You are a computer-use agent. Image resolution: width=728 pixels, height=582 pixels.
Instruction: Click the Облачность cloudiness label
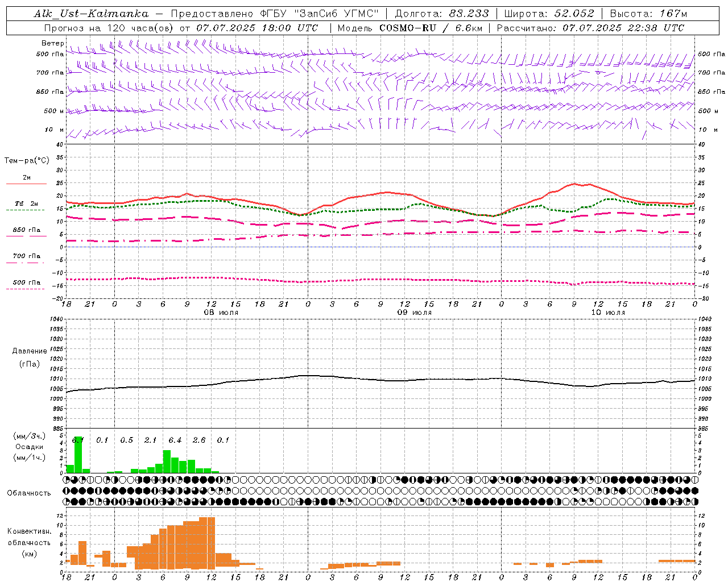(x=29, y=493)
